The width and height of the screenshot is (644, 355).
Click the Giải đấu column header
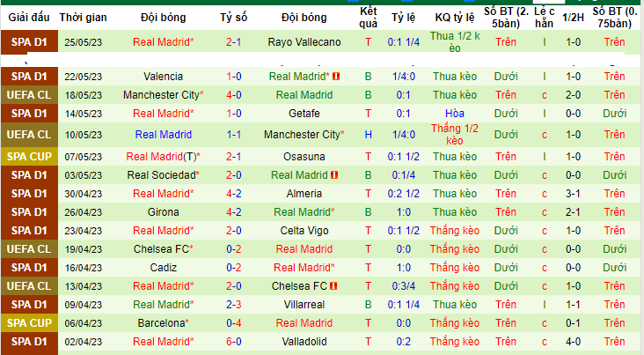29,18
